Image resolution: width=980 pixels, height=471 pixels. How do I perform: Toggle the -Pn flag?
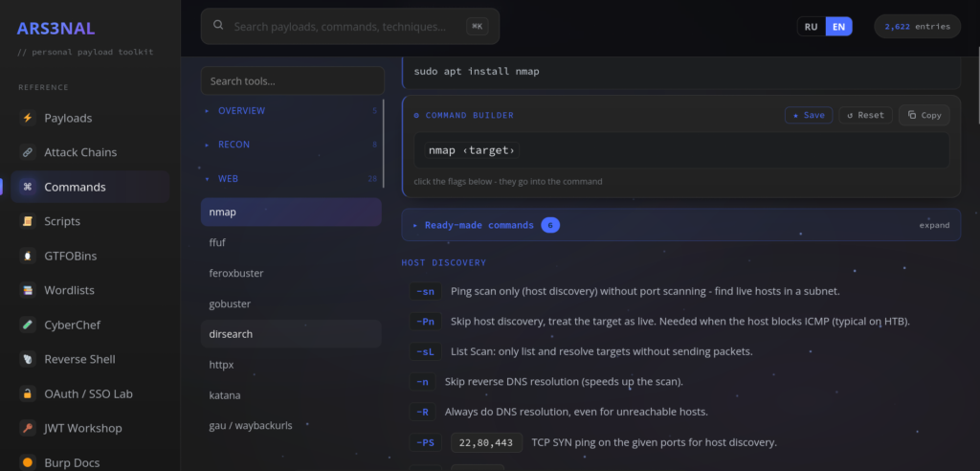coord(426,322)
